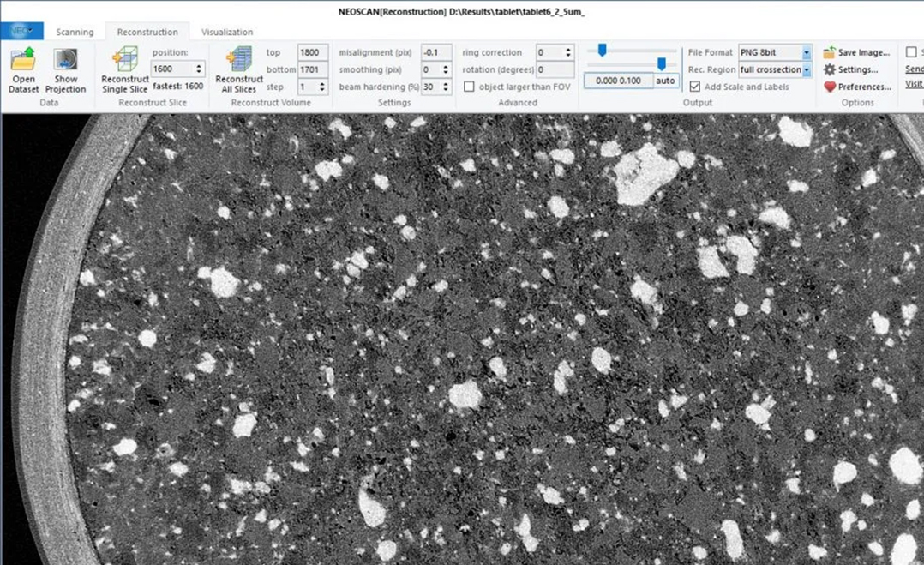Open Settings with the gear icon
Screen dimensions: 924x565
[x=829, y=69]
